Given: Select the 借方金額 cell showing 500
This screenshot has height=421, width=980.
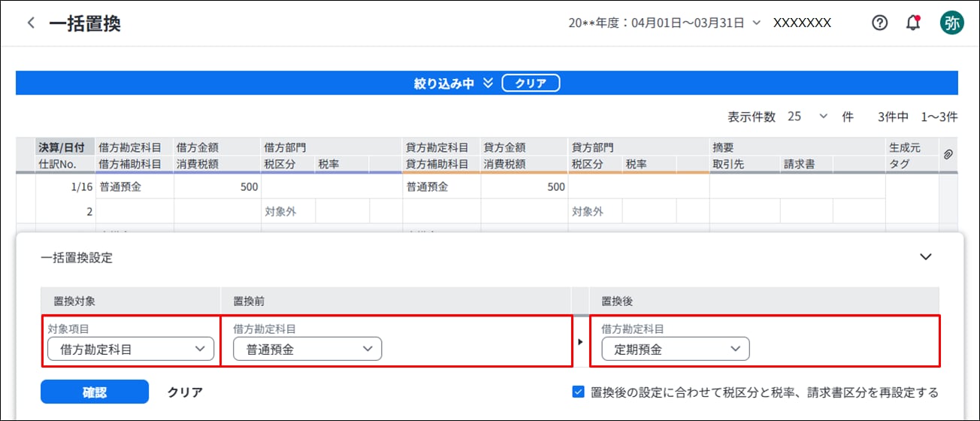Looking at the screenshot, I should click(x=216, y=187).
